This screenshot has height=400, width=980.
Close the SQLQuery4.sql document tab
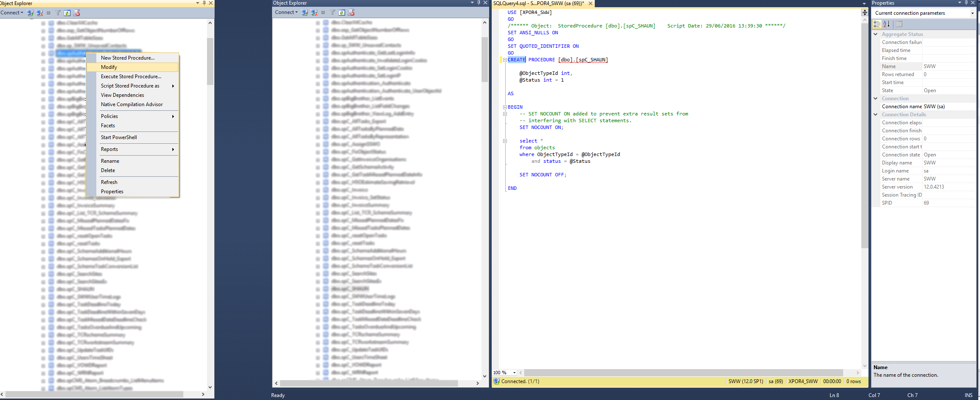pos(590,3)
